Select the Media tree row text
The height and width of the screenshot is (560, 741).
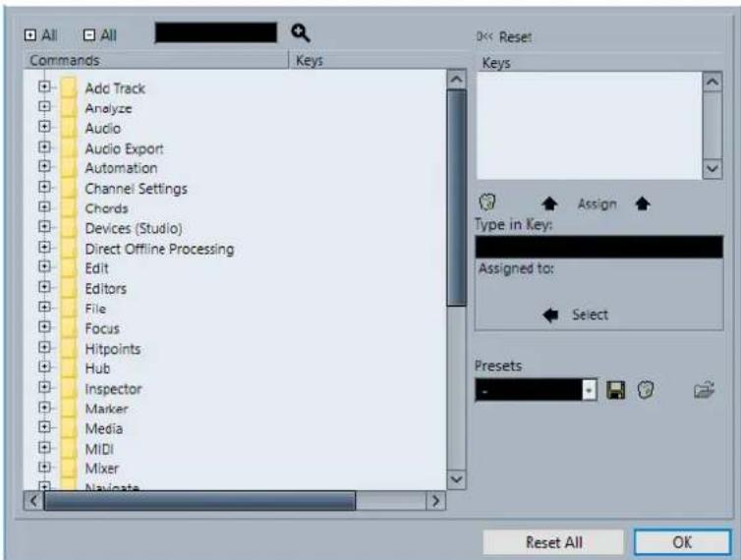(104, 428)
